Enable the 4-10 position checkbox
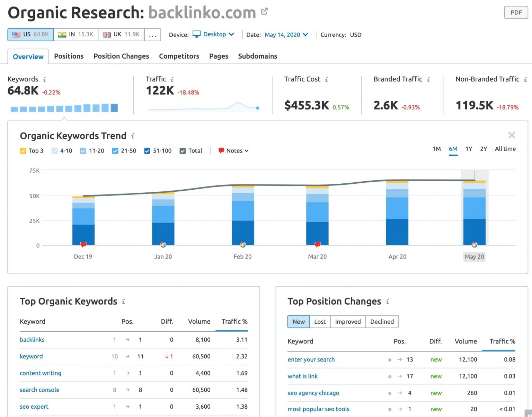532x417 pixels. [54, 151]
